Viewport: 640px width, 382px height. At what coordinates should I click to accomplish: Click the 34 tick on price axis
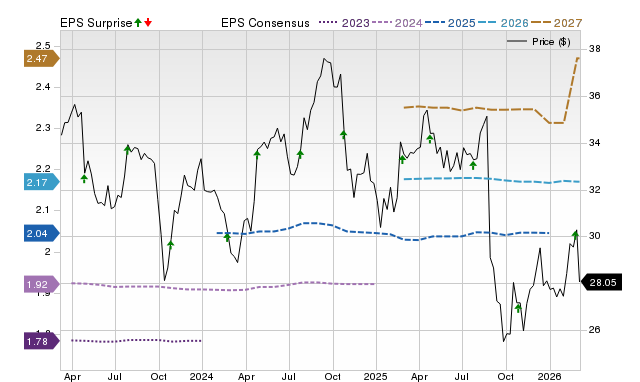(595, 143)
